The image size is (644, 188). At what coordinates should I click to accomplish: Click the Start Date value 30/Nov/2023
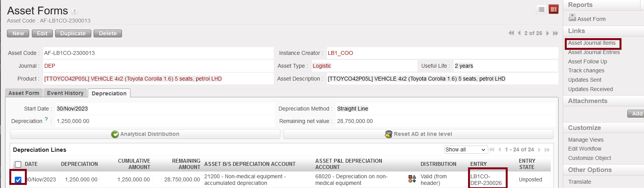[72, 109]
